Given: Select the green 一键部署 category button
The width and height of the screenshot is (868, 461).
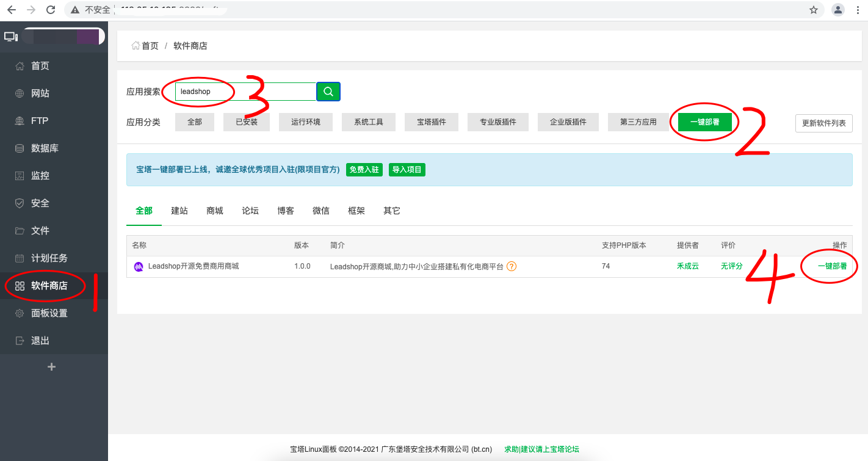Looking at the screenshot, I should pos(705,122).
